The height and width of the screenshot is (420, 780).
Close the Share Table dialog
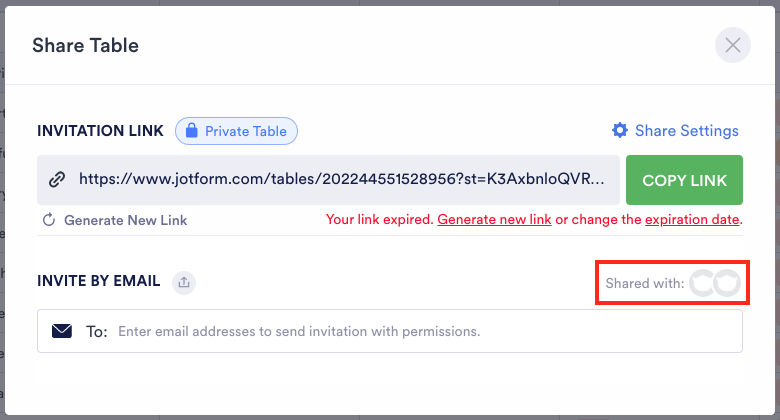[x=732, y=45]
